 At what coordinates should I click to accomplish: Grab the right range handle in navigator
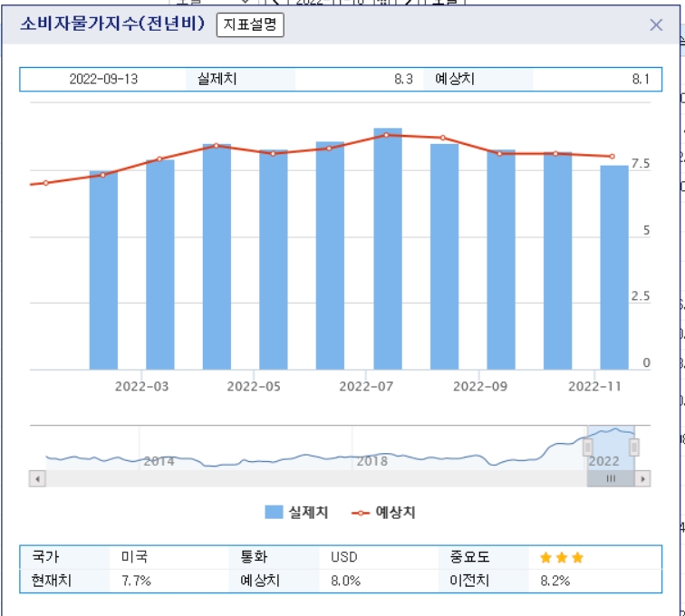click(x=634, y=448)
